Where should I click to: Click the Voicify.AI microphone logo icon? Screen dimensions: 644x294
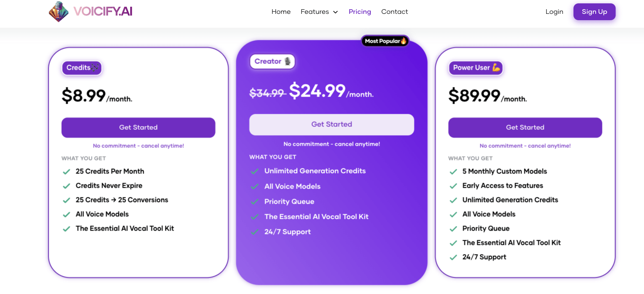[59, 12]
